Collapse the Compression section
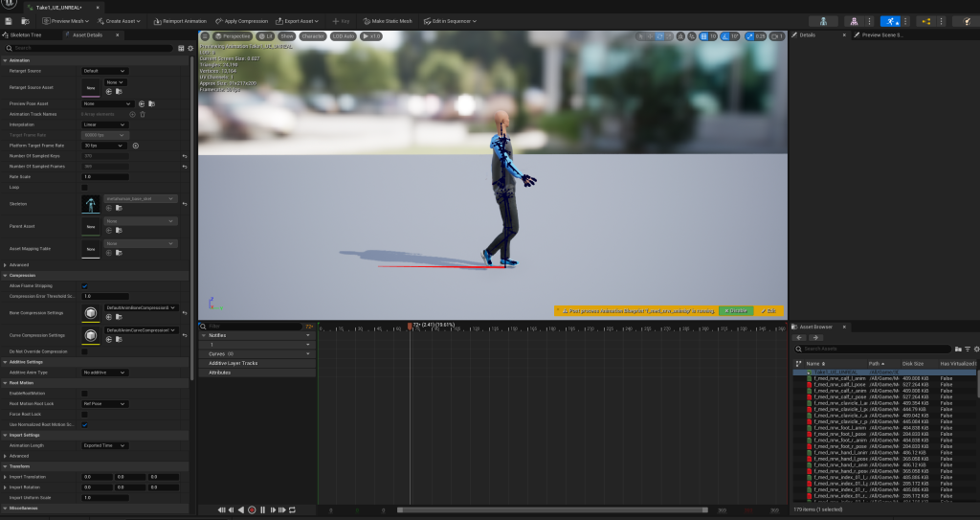 click(5, 276)
